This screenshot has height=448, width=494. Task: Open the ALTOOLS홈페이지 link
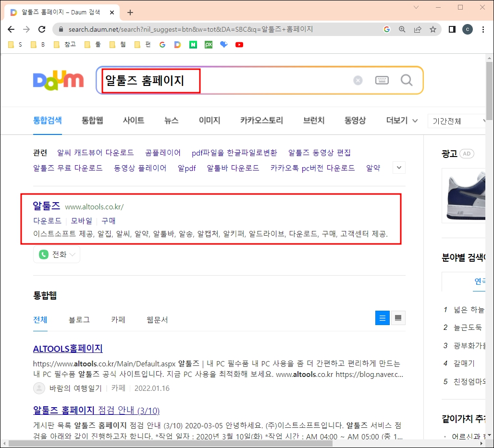tap(67, 349)
